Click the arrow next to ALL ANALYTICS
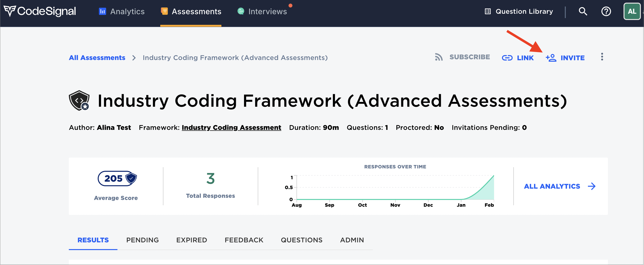This screenshot has height=265, width=644. click(592, 186)
